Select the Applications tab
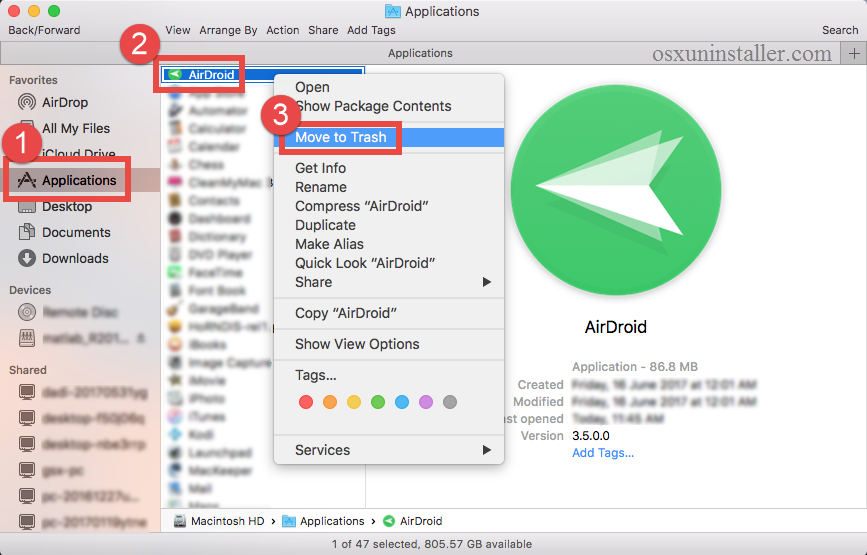This screenshot has width=867, height=555. (420, 53)
